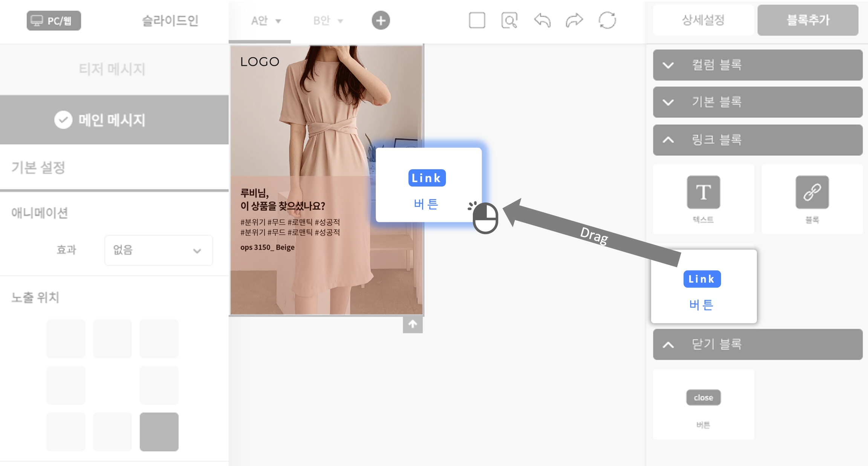Select the bottom-right 노출 위치 cell
868x466 pixels.
[159, 432]
